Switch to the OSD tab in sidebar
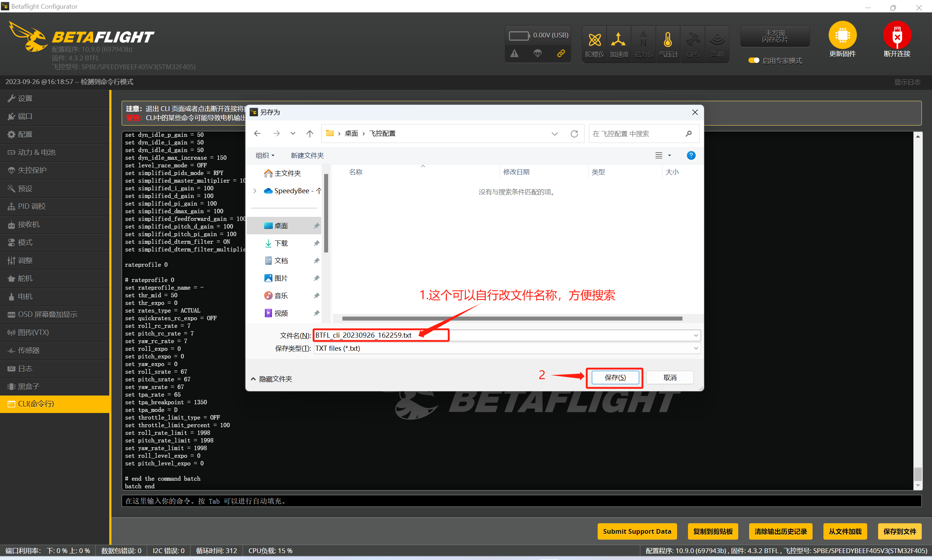 pos(47,314)
